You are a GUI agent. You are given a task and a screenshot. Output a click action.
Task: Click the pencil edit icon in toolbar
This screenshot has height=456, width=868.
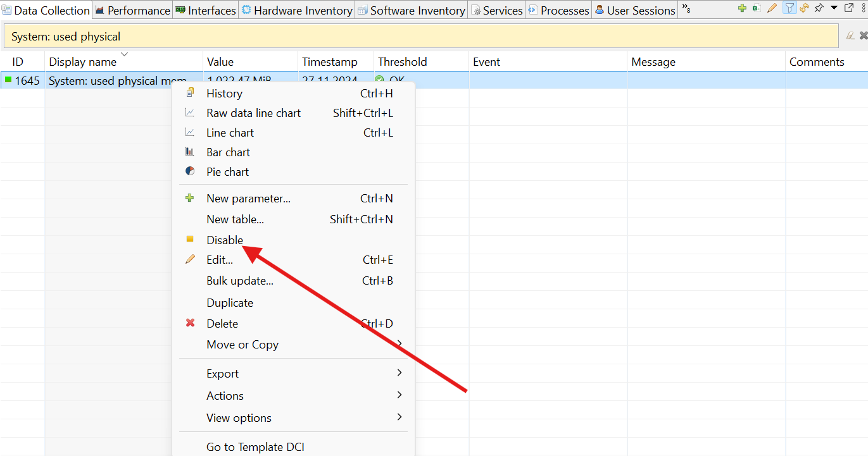772,8
